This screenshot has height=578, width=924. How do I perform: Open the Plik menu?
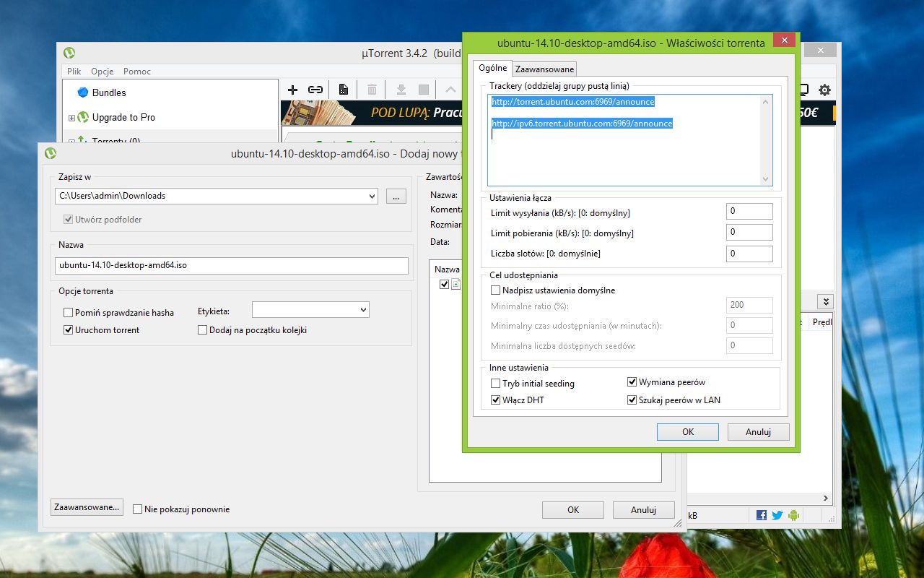pyautogui.click(x=74, y=72)
